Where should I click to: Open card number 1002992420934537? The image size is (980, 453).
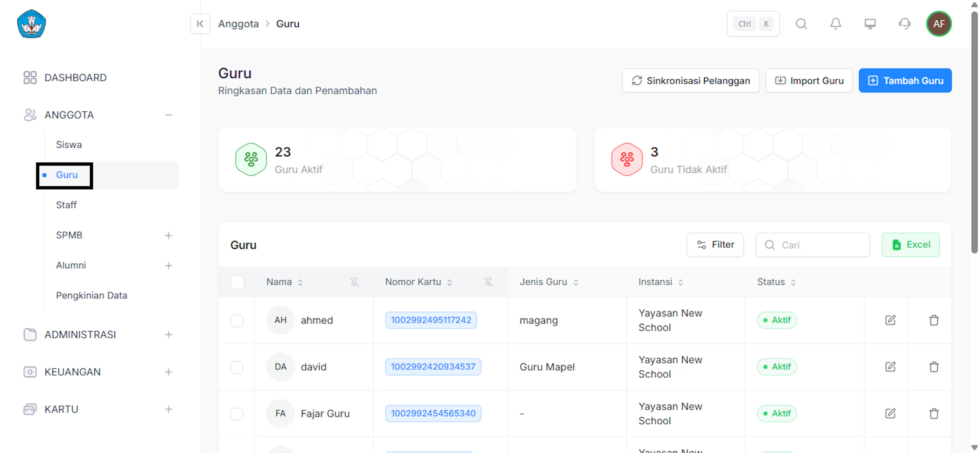pos(433,367)
